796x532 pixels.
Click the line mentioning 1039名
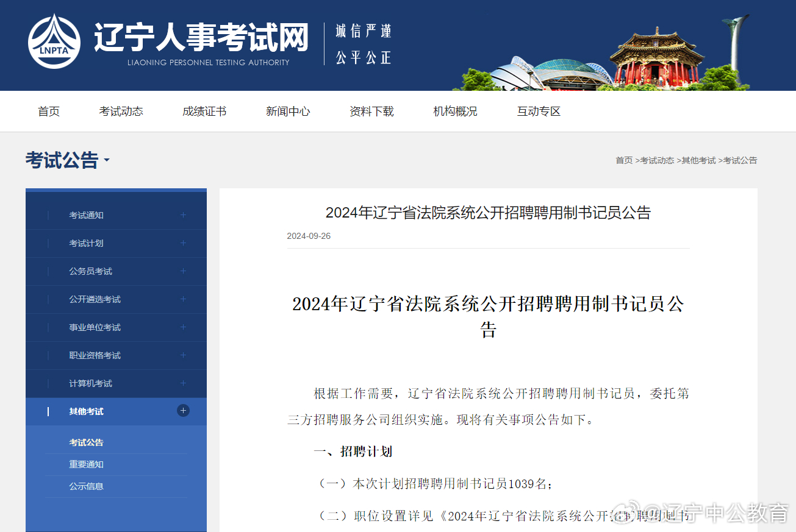[435, 484]
